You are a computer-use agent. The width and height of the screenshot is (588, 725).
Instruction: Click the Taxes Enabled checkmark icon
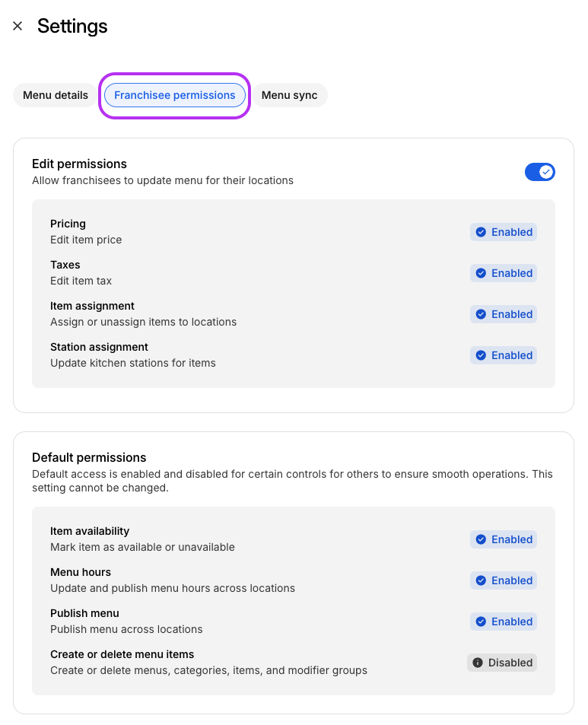pos(481,273)
